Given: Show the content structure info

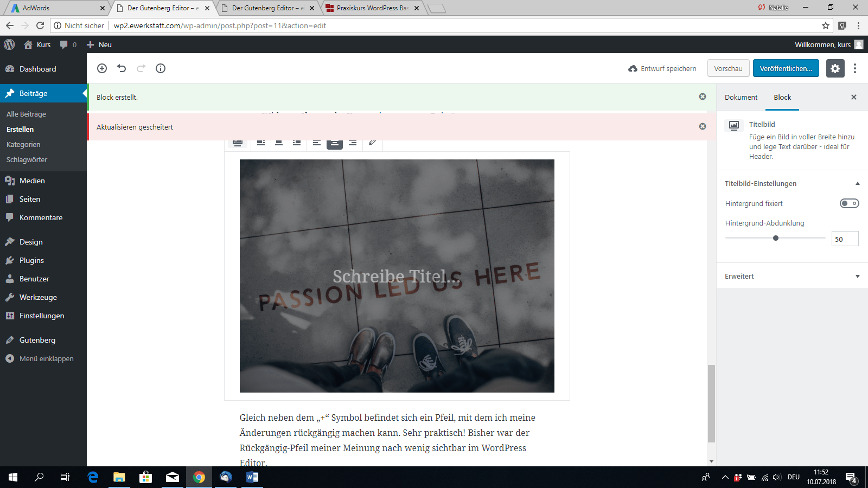Looking at the screenshot, I should [x=161, y=68].
